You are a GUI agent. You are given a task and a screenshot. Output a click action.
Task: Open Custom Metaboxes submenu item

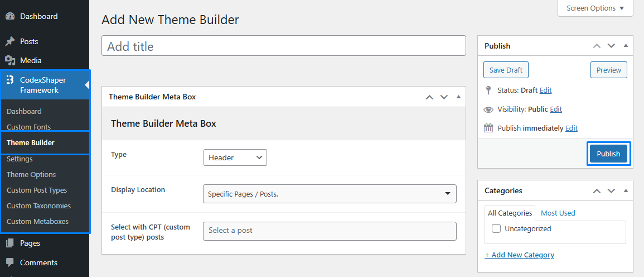[x=37, y=222]
